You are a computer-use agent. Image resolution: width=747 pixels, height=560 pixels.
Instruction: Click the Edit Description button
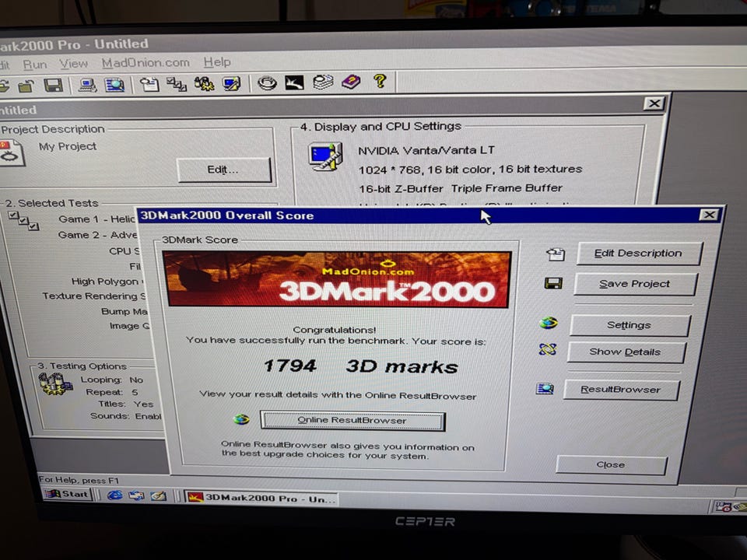tap(639, 254)
